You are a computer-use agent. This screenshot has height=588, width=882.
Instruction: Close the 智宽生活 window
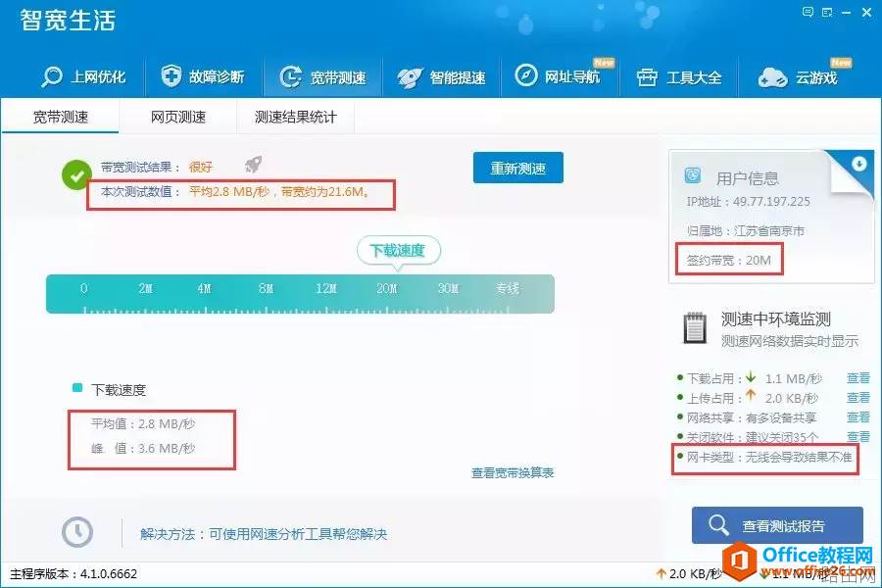[x=867, y=13]
